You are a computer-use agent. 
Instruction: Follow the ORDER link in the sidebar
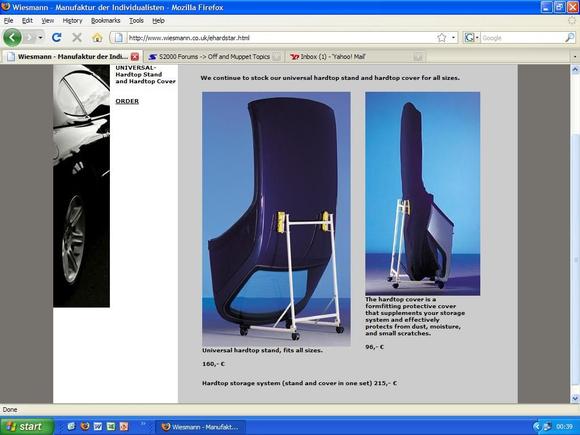pos(127,101)
